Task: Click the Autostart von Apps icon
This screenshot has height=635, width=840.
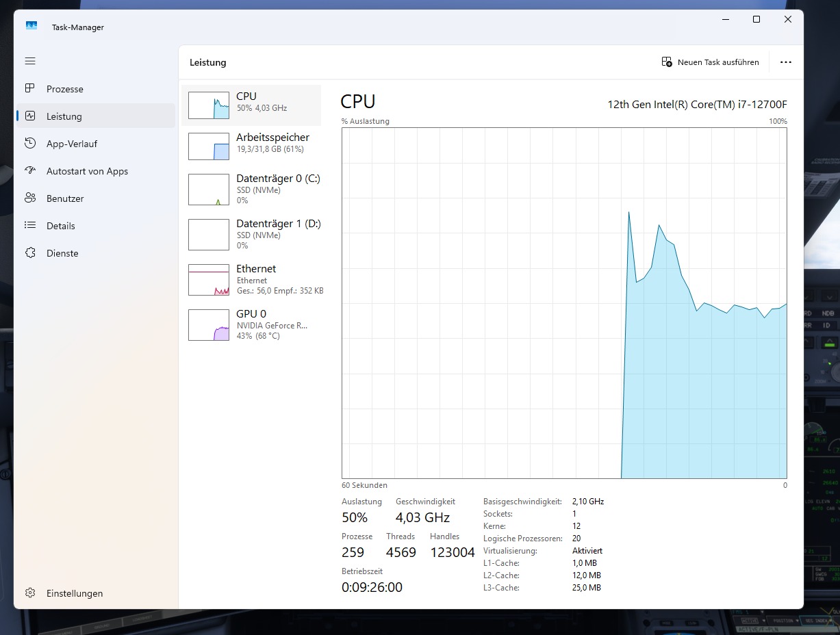Action: pos(30,171)
